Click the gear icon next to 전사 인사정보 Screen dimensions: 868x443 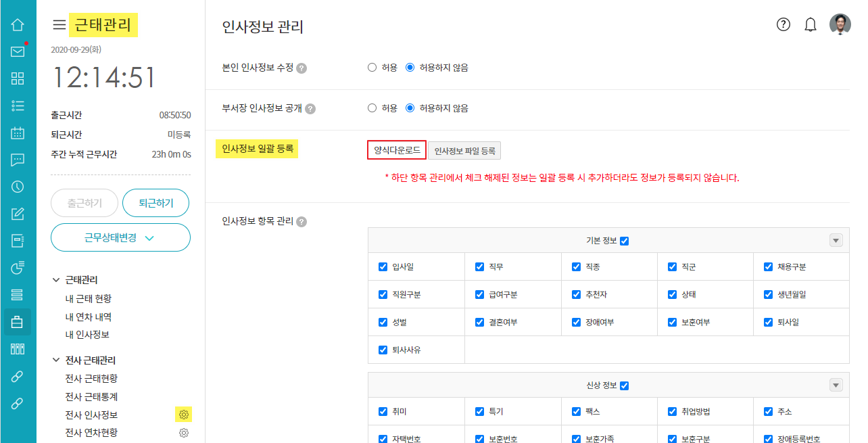pos(183,415)
